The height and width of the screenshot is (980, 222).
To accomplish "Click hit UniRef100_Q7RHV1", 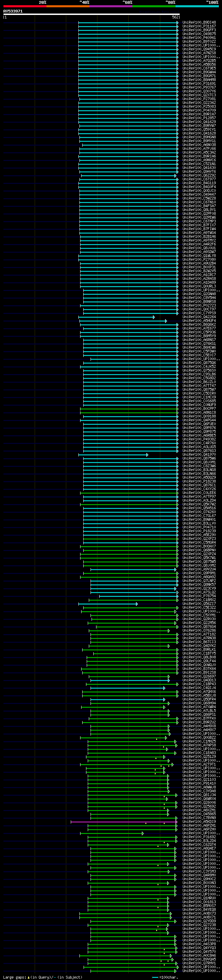I will click(199, 964).
